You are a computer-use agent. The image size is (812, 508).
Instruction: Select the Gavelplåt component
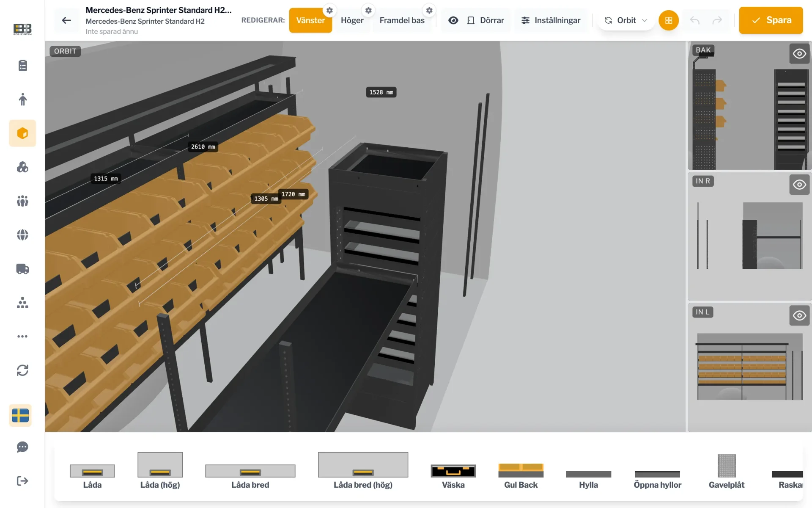(727, 472)
